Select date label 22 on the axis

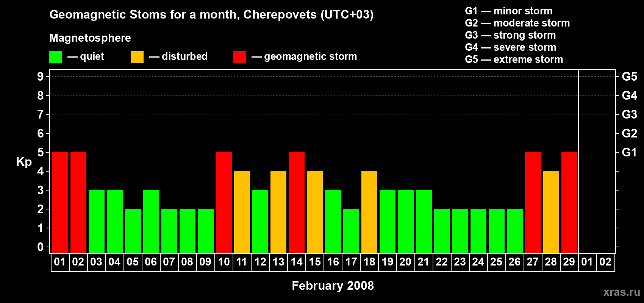(442, 262)
